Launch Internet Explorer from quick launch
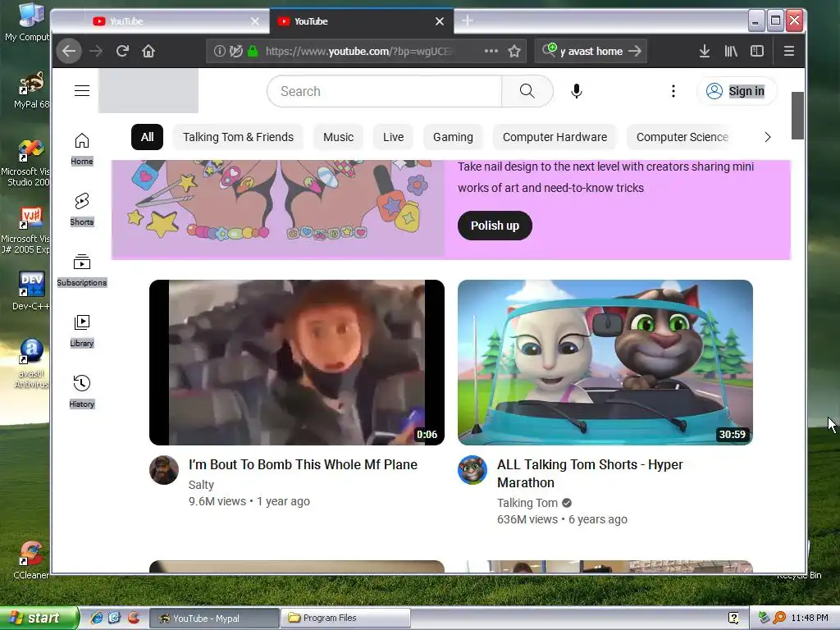 click(x=97, y=618)
